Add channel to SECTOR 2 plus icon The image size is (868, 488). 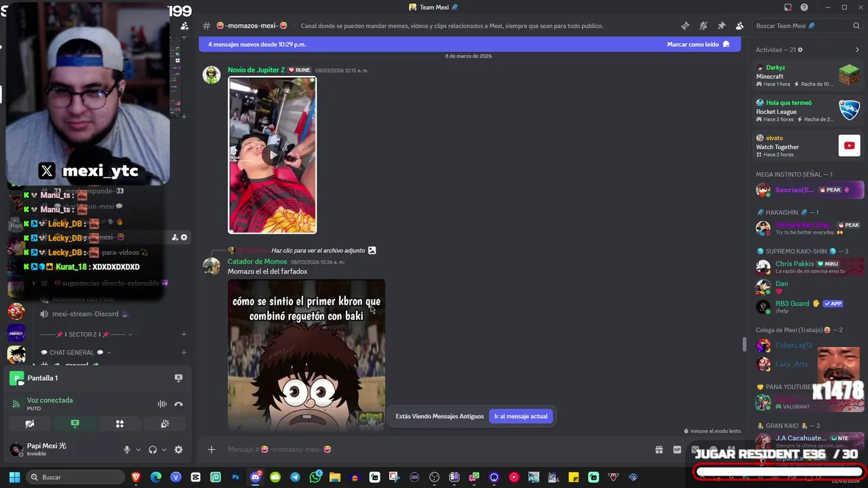pos(184,334)
